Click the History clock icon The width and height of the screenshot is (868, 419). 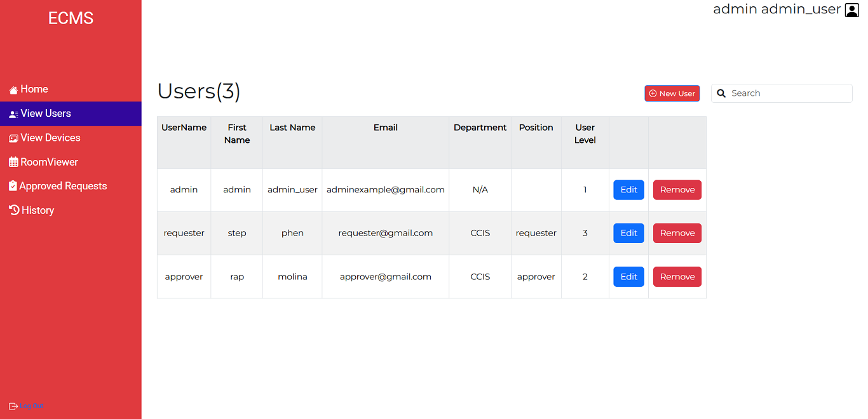[x=14, y=210]
